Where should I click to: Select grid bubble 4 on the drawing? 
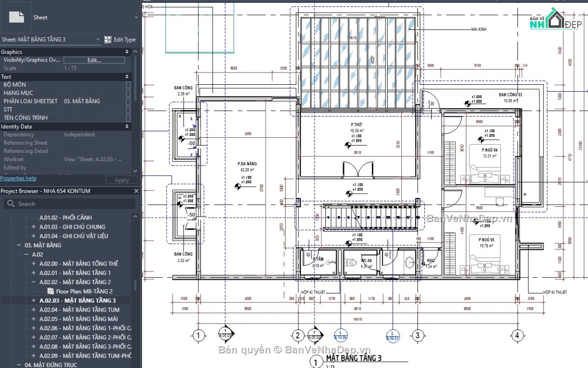coord(517,336)
